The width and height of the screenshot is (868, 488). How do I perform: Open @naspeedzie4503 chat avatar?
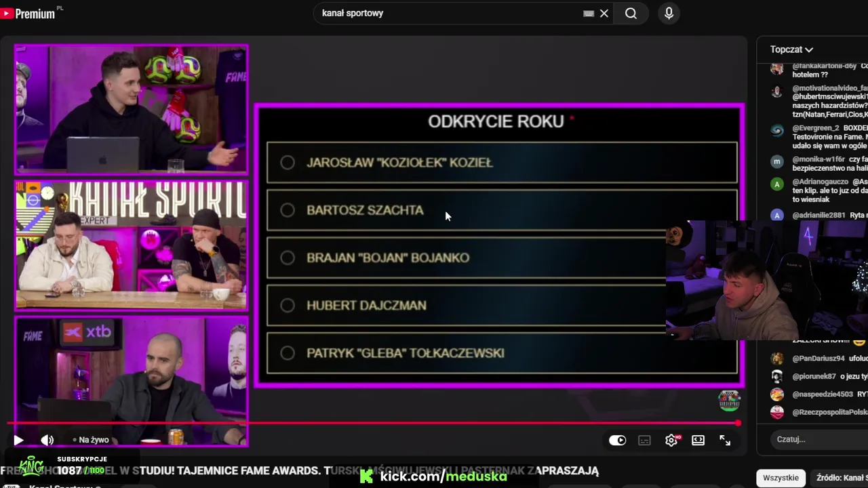click(777, 394)
